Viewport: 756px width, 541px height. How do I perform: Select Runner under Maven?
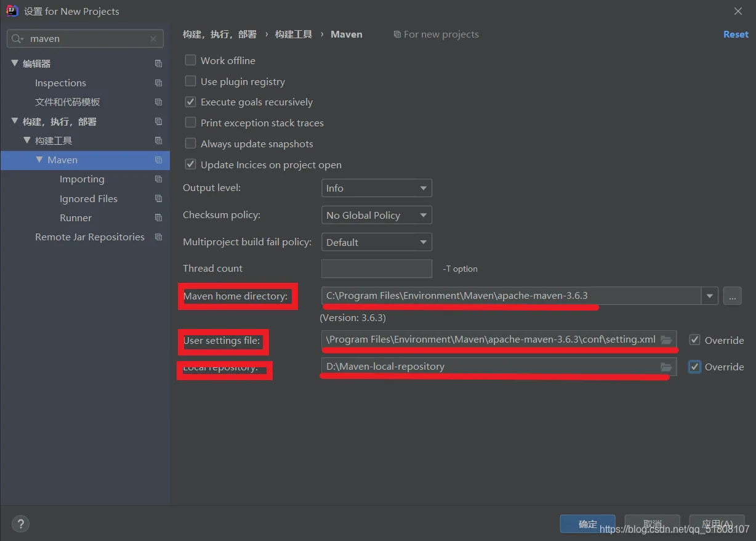click(x=76, y=218)
